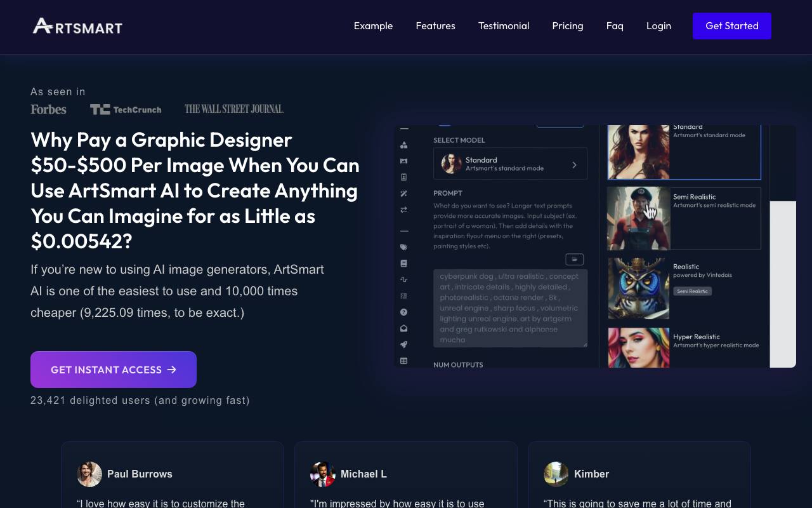Click the name Michael L
This screenshot has height=508, width=812.
pos(363,474)
